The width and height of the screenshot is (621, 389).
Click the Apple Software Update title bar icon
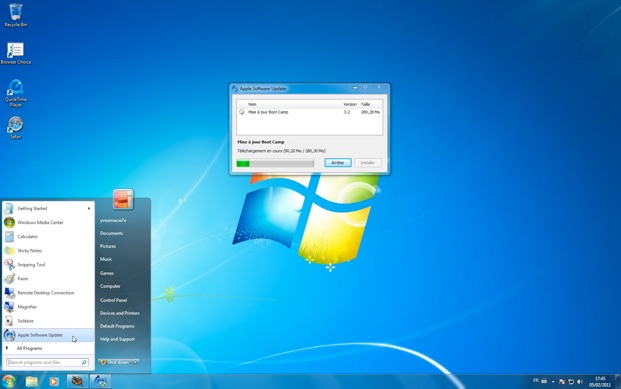[235, 89]
